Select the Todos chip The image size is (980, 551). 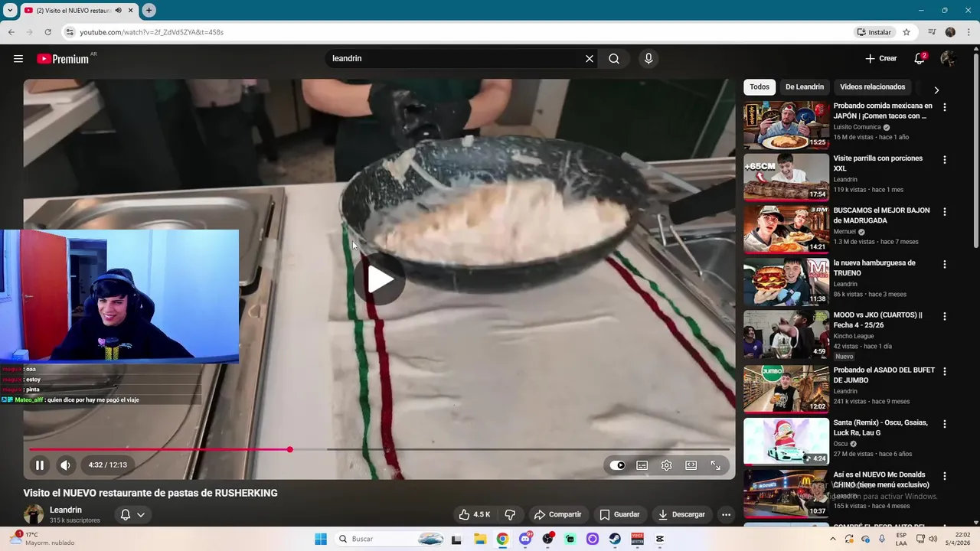tap(759, 87)
